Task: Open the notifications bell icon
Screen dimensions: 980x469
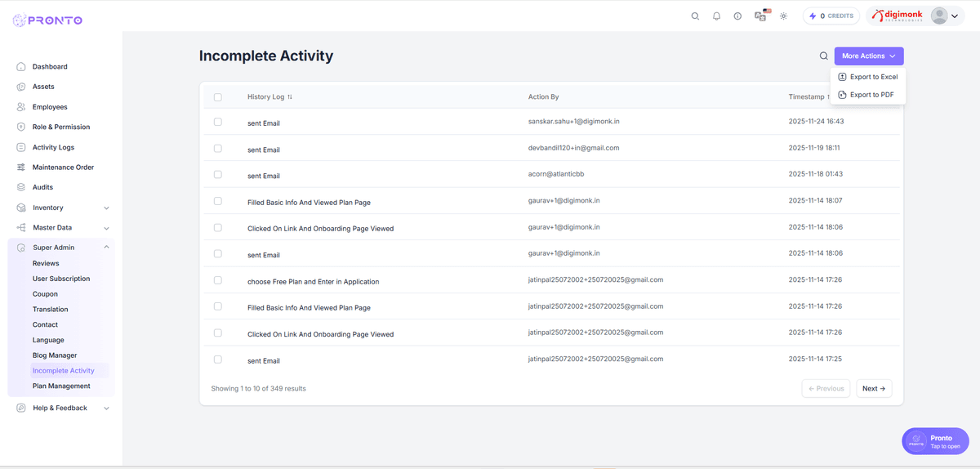Action: pos(716,16)
